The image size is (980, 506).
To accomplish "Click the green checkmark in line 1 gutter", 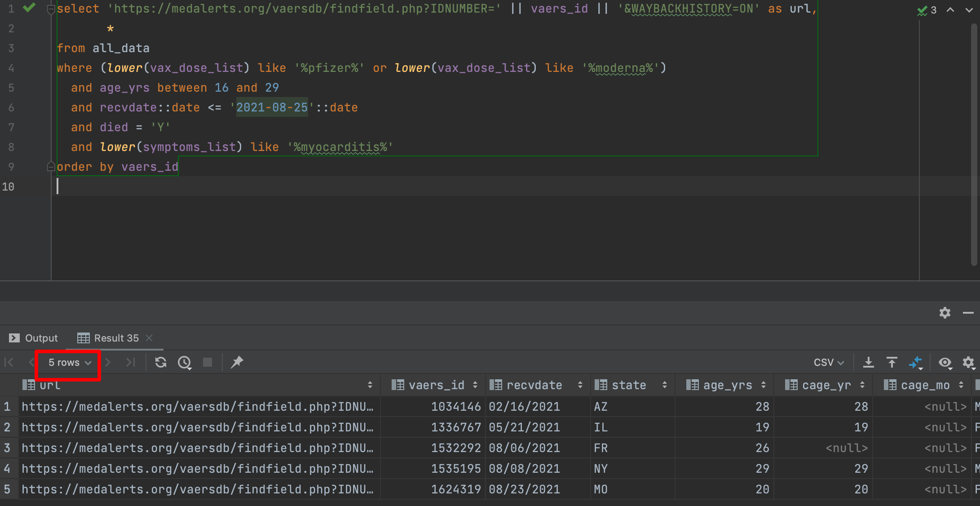I will 29,8.
